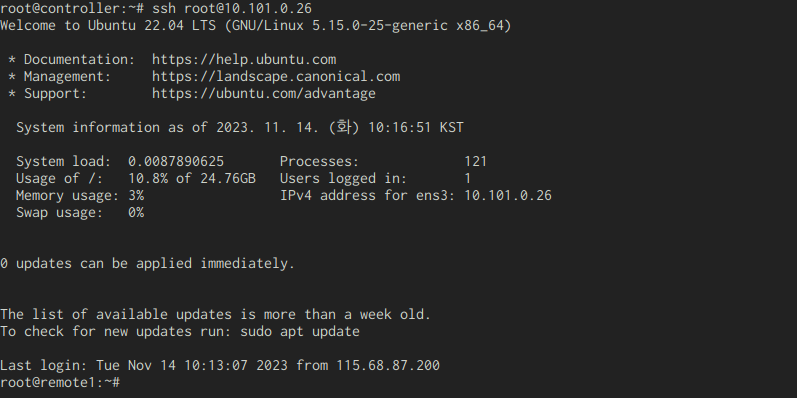
Task: Click the Swap usage 0% value
Action: coord(136,212)
